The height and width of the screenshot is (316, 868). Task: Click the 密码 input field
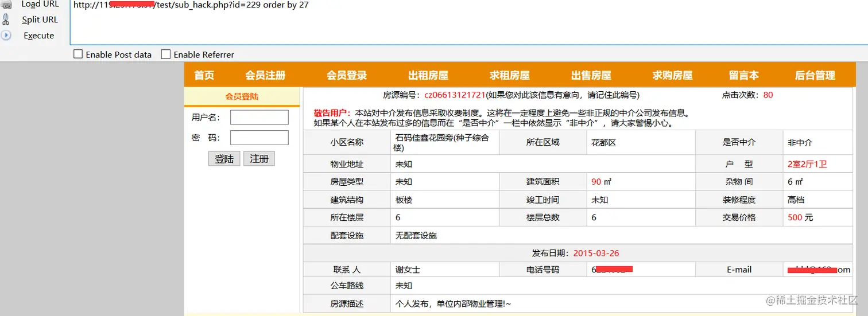tap(259, 138)
